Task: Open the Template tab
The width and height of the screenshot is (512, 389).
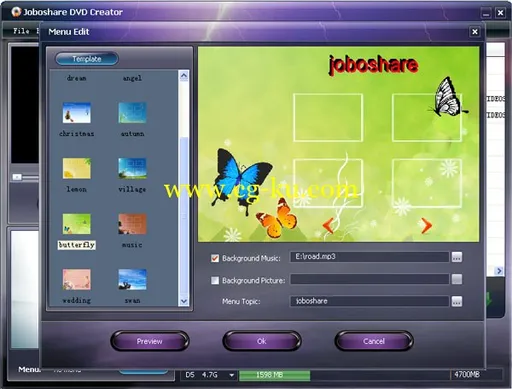Action: click(x=87, y=59)
